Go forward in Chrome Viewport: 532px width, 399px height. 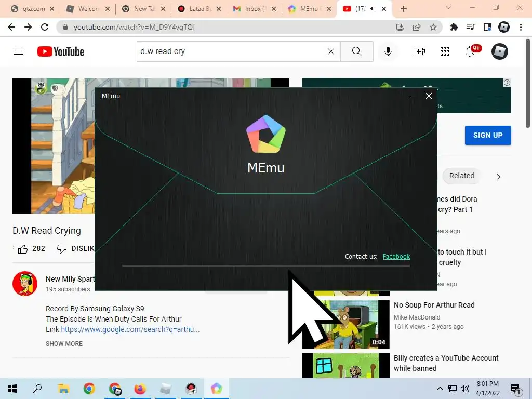pos(28,27)
